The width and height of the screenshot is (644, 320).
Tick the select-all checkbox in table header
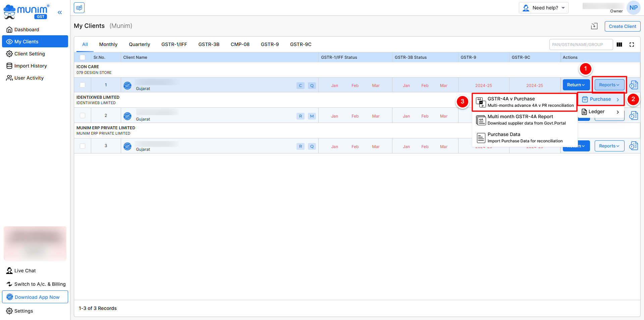83,57
